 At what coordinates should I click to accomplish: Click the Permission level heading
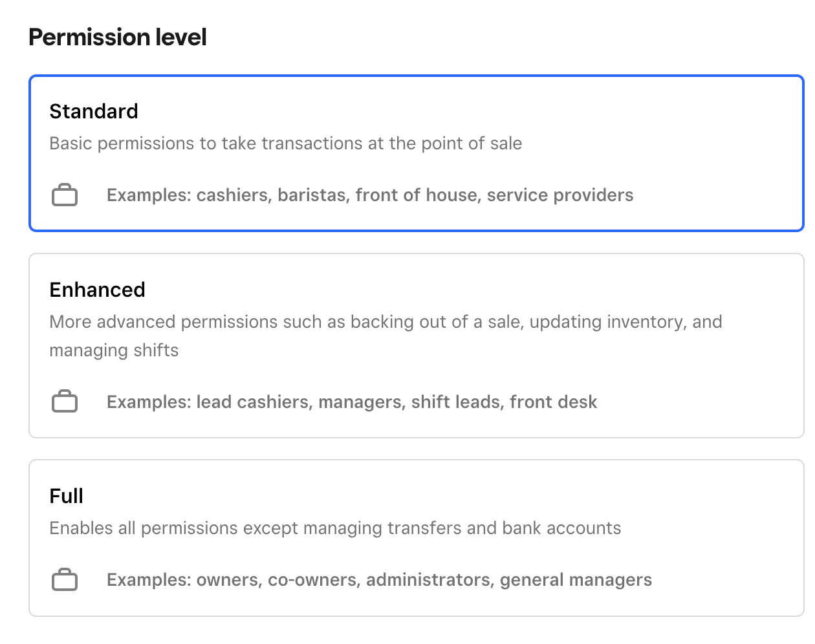coord(117,37)
